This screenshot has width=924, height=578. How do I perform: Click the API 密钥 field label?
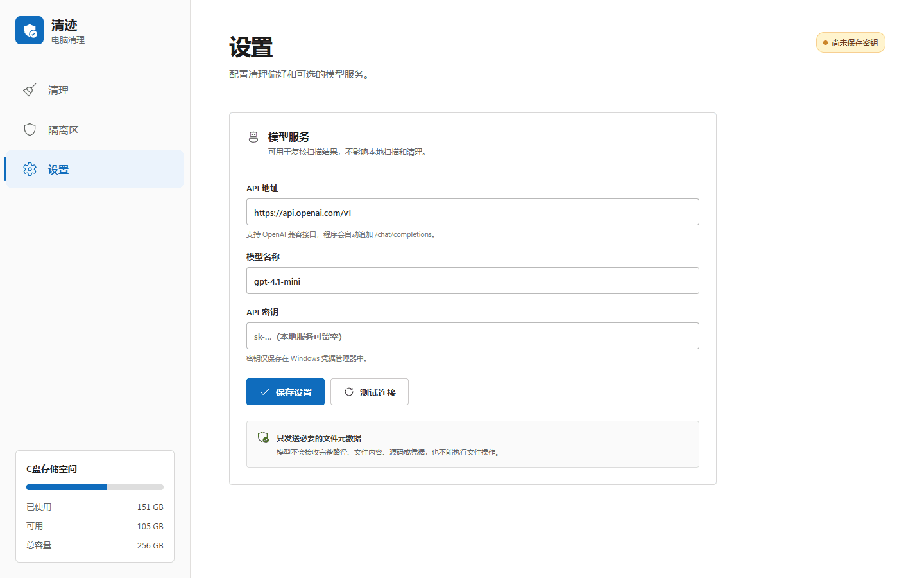pos(262,312)
